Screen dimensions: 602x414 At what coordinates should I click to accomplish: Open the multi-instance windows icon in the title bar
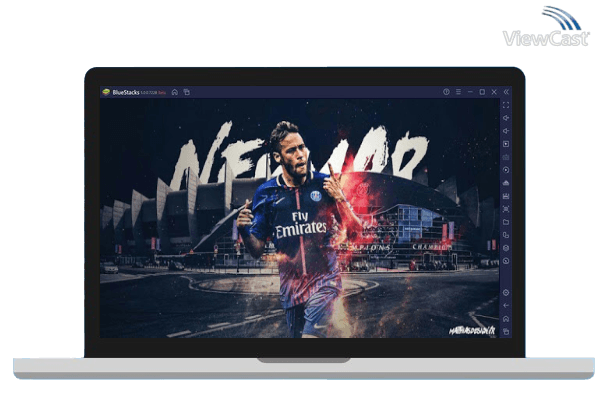[187, 92]
